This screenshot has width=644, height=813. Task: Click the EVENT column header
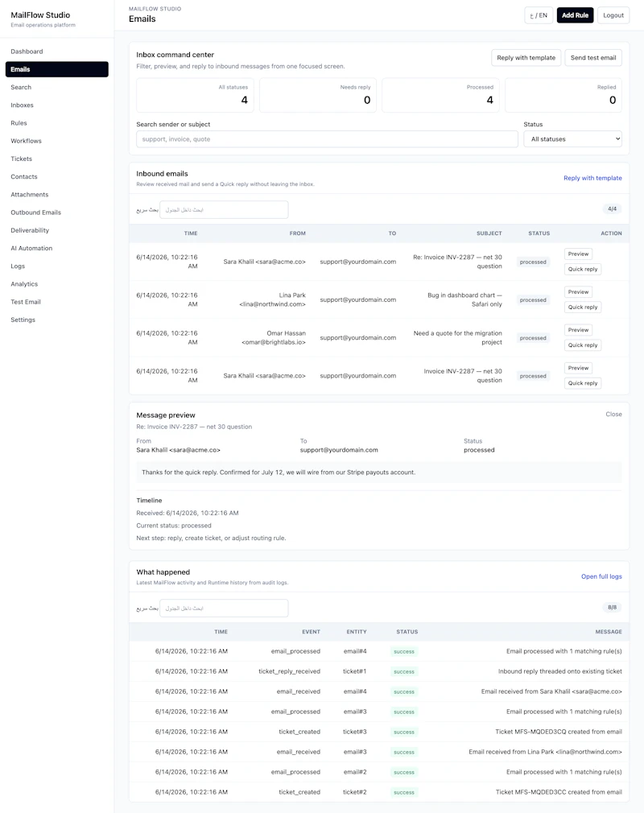(311, 632)
